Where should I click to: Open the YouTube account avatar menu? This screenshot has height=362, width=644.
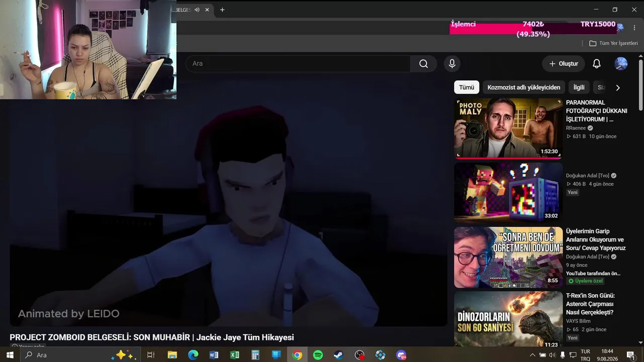pyautogui.click(x=621, y=64)
